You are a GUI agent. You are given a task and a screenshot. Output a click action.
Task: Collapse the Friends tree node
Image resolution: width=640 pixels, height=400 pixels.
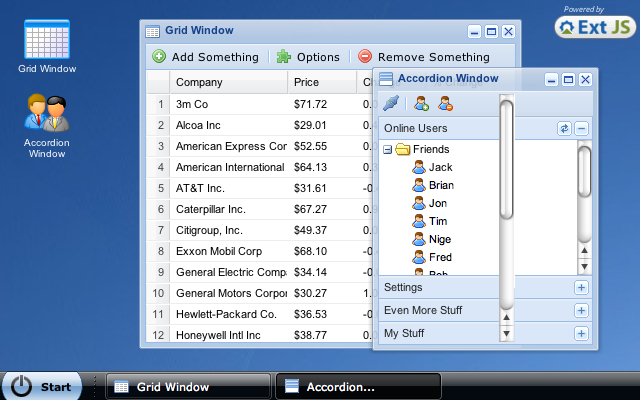(387, 150)
